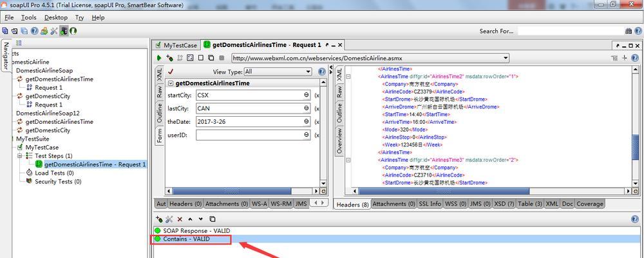This screenshot has width=644, height=258.
Task: Switch to the MyTestCase tab
Action: point(176,45)
